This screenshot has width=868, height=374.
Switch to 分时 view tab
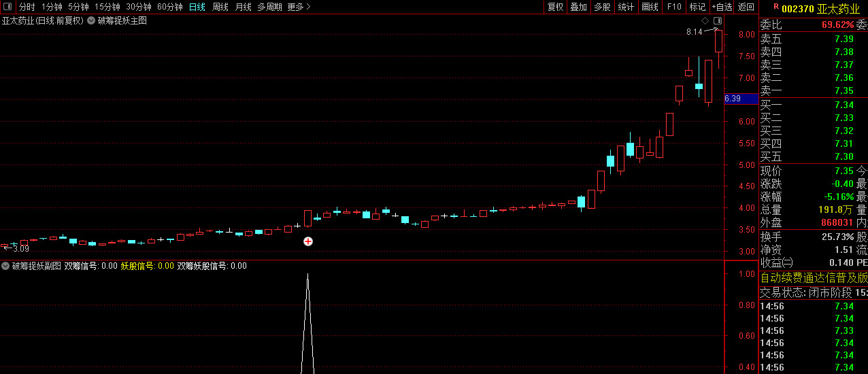(27, 7)
